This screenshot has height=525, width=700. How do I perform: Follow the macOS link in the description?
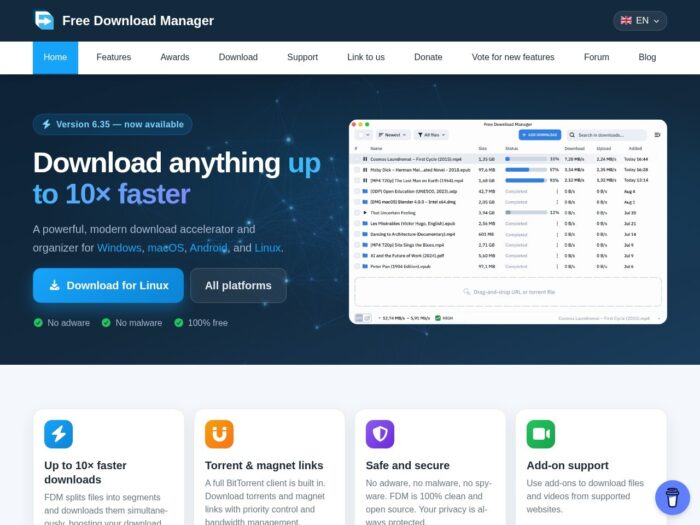tap(166, 247)
